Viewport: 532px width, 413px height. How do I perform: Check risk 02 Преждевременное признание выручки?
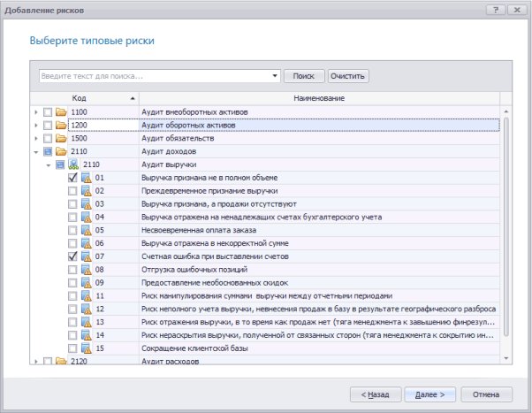coord(72,191)
